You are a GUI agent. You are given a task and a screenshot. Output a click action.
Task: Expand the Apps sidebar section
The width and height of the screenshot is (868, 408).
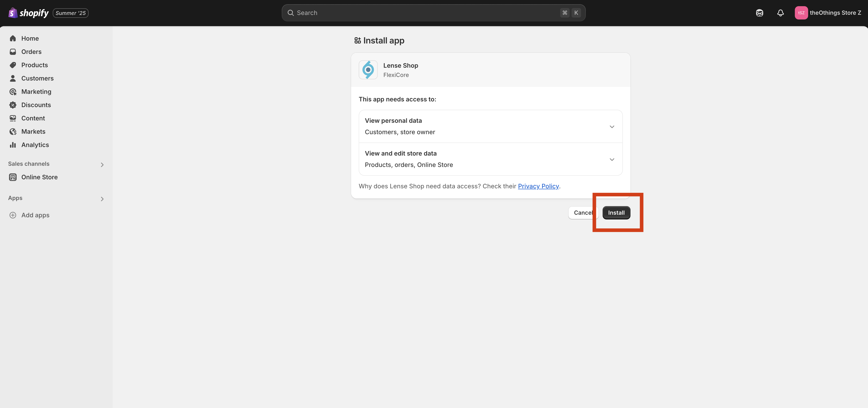pyautogui.click(x=102, y=199)
